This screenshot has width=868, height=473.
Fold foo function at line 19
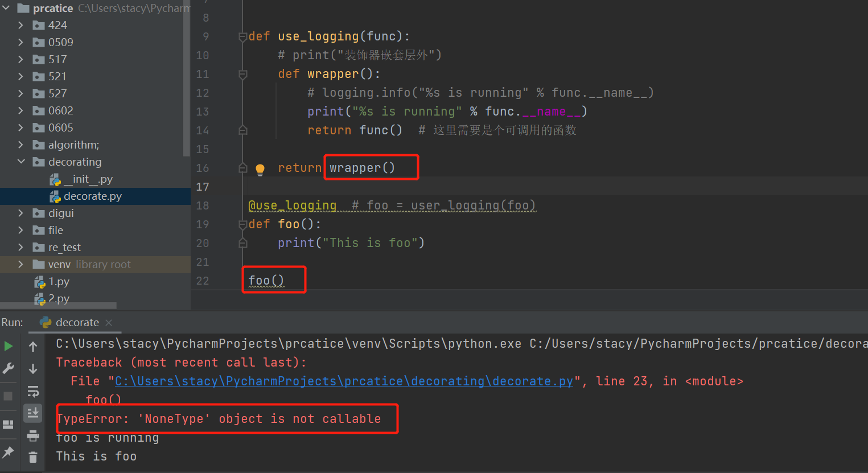(x=242, y=224)
